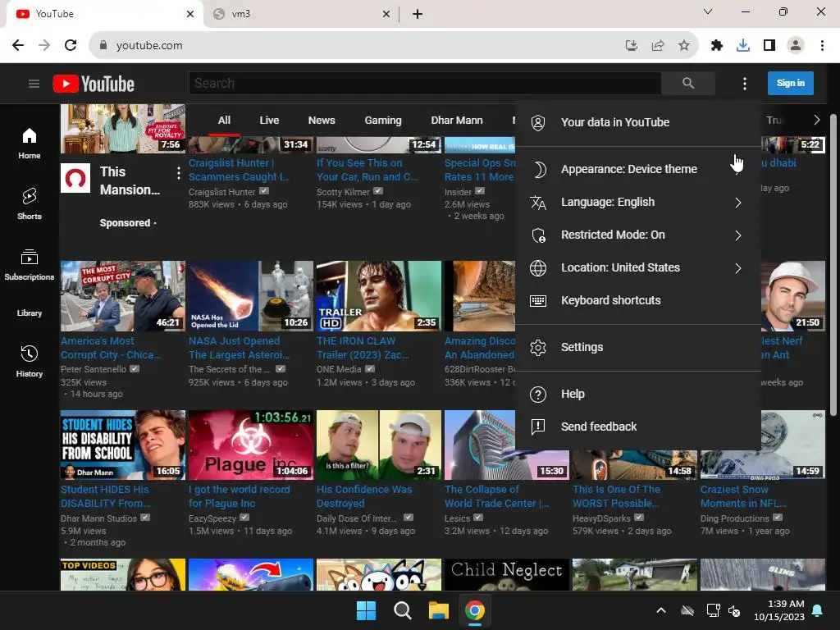
Task: Click in the YouTube search field
Action: [425, 83]
